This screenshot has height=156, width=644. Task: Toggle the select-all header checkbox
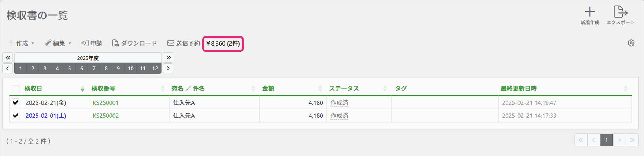[x=15, y=88]
